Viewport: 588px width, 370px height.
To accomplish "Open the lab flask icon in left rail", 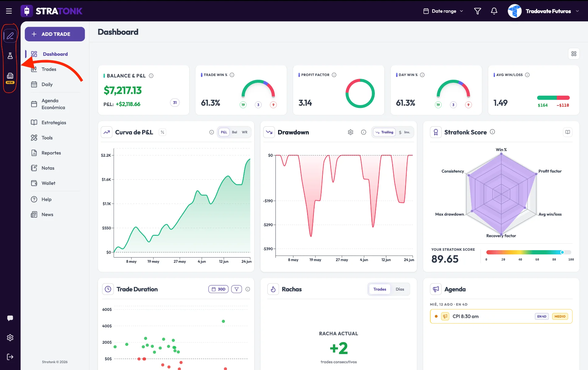I will tap(10, 56).
